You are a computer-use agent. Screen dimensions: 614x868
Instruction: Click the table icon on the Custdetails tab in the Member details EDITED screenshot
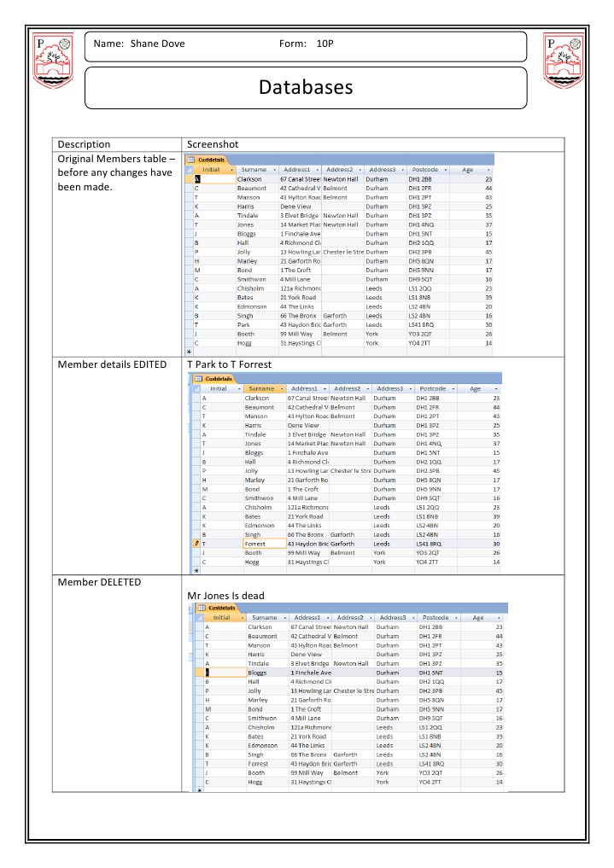(x=198, y=379)
